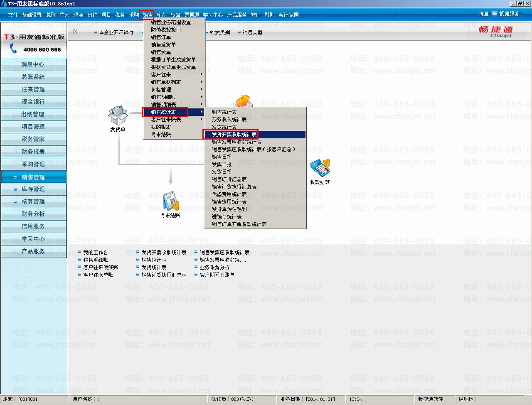Choose 劳务收入统计表 from the submenu
532x405 pixels.
tap(229, 120)
